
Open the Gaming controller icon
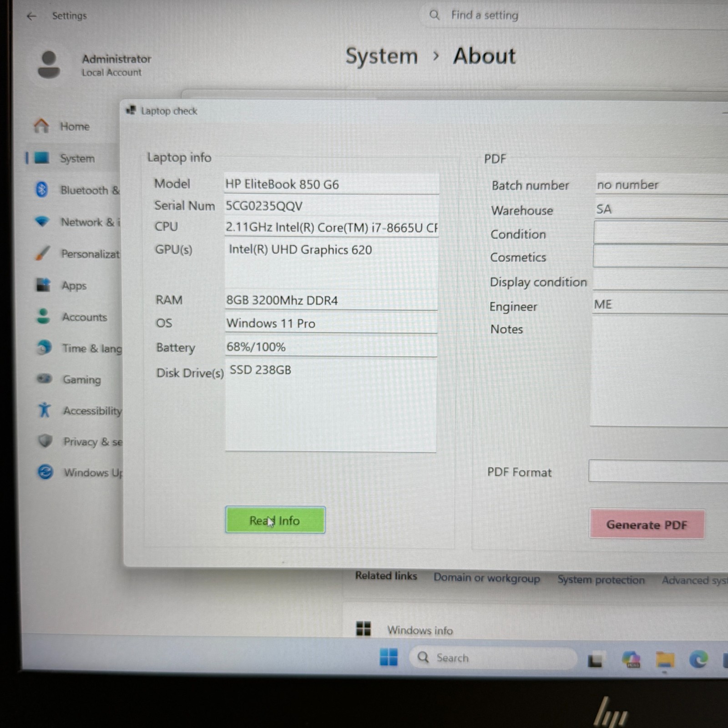tap(44, 379)
